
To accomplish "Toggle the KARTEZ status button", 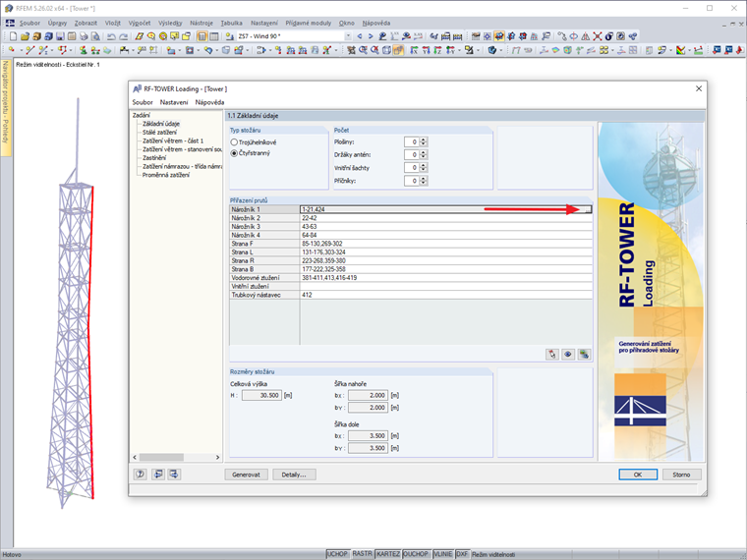I will click(388, 554).
